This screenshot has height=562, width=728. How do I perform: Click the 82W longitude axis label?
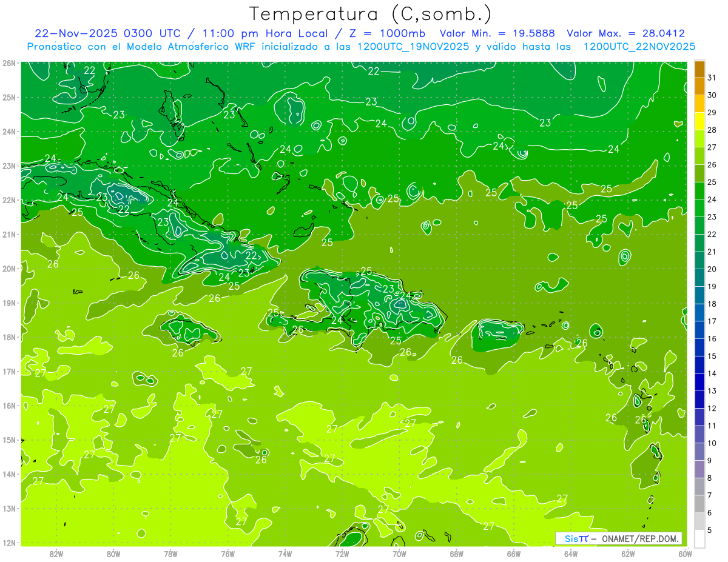point(56,554)
